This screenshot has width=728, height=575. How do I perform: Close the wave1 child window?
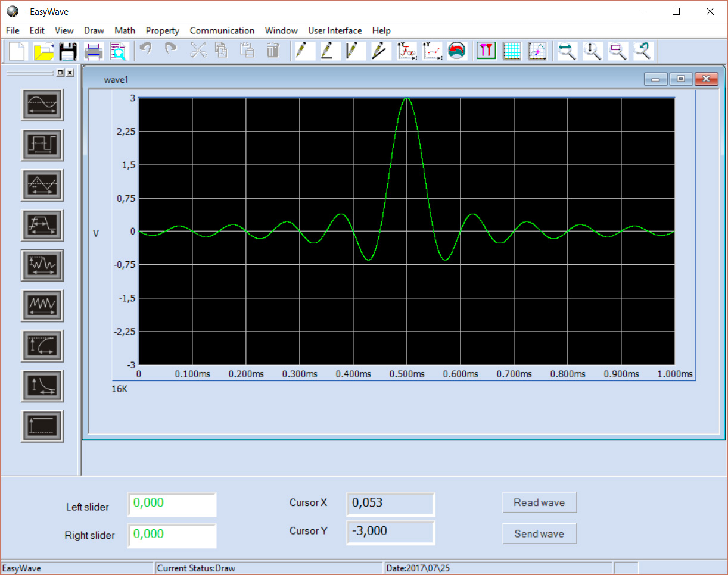pos(706,79)
